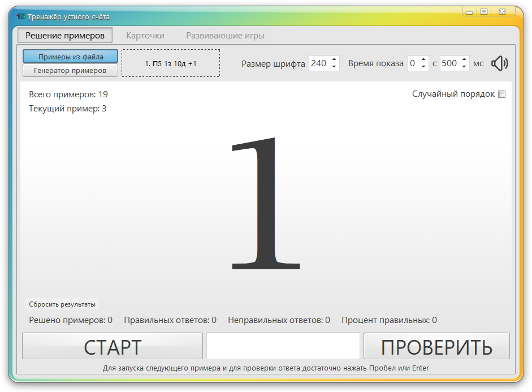Click the answer input field

[x=283, y=346]
